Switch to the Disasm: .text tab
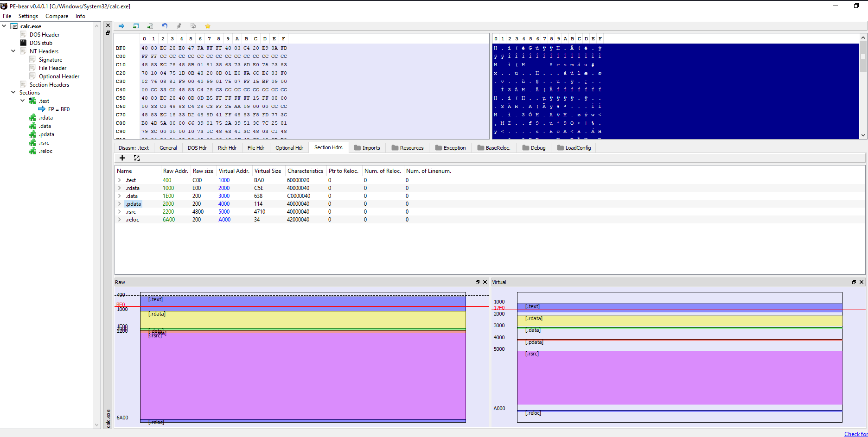The width and height of the screenshot is (868, 437). pos(134,148)
